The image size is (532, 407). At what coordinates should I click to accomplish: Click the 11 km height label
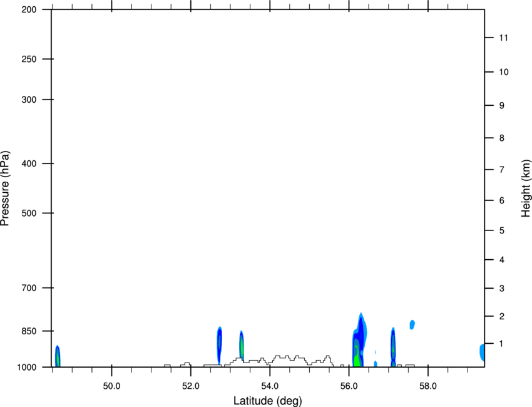(x=504, y=38)
